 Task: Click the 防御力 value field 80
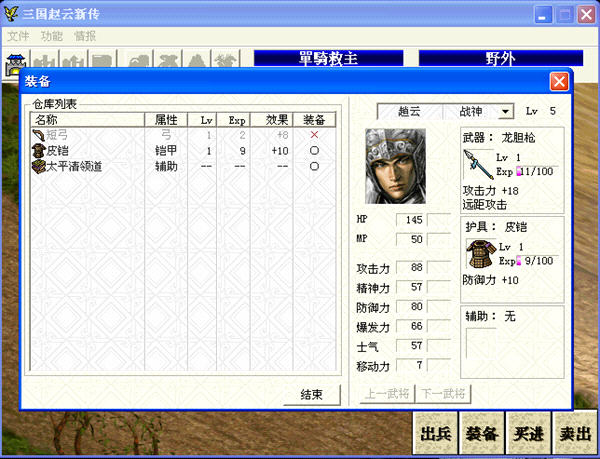click(410, 306)
